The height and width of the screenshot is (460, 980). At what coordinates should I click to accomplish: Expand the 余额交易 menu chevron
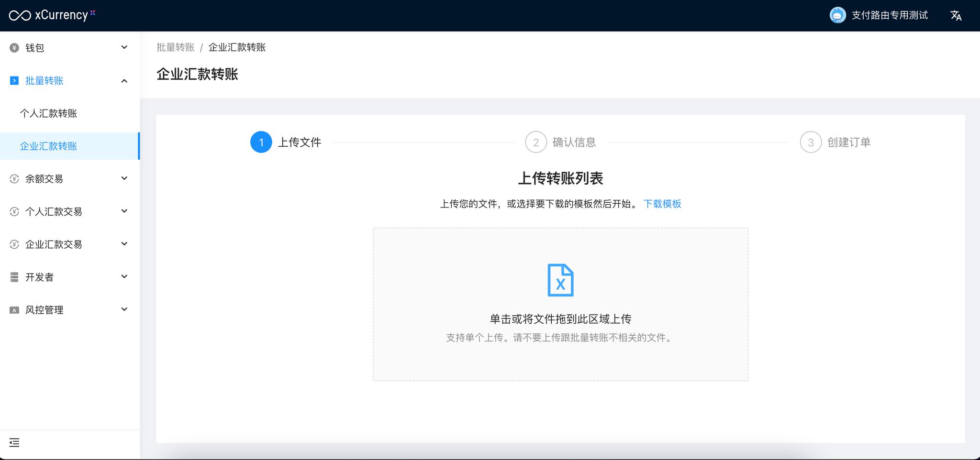click(124, 178)
